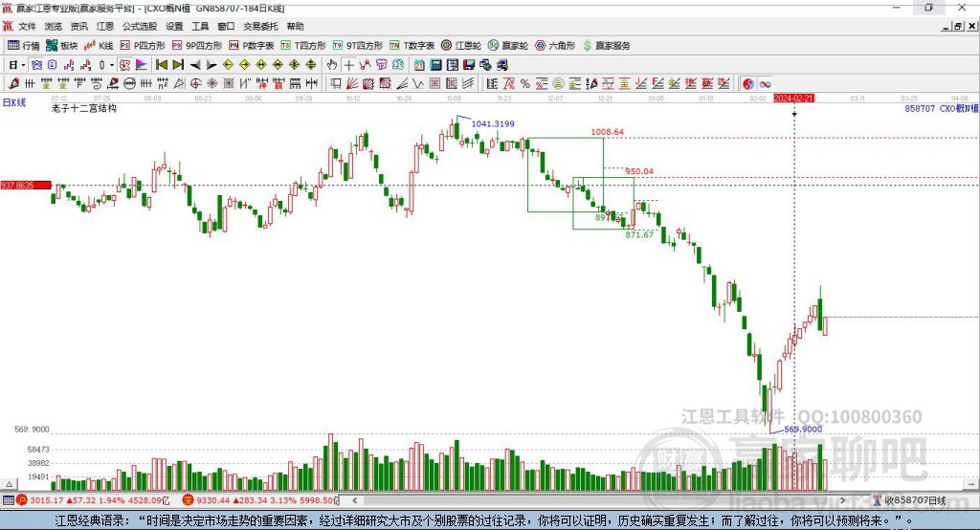Viewport: 980px width, 530px height.
Task: Open the 六角形 hexagon tool
Action: (x=555, y=46)
